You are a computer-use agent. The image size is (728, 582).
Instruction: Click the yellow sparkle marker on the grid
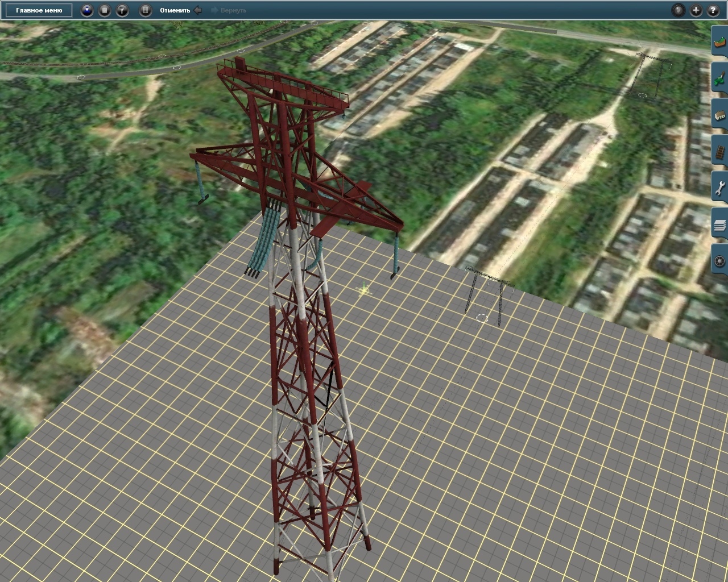[363, 290]
